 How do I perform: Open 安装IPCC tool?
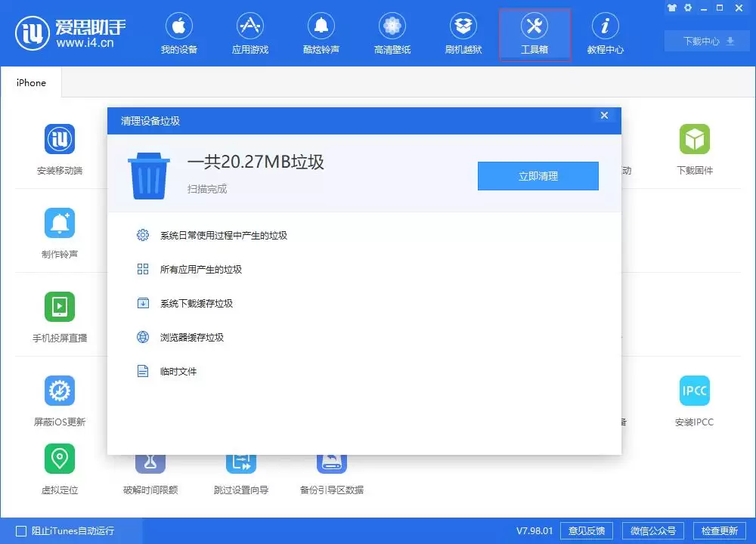tap(694, 401)
